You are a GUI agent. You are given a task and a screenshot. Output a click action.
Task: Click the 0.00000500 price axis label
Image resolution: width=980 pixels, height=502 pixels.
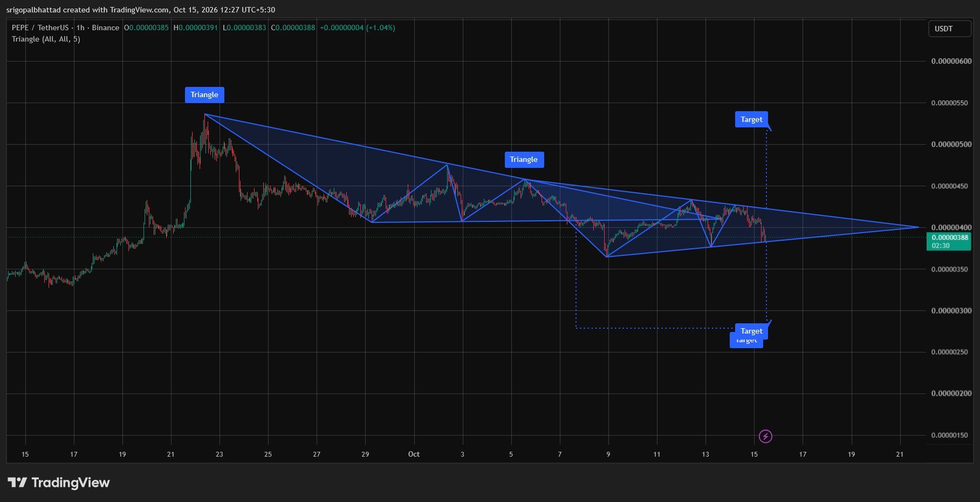click(951, 144)
